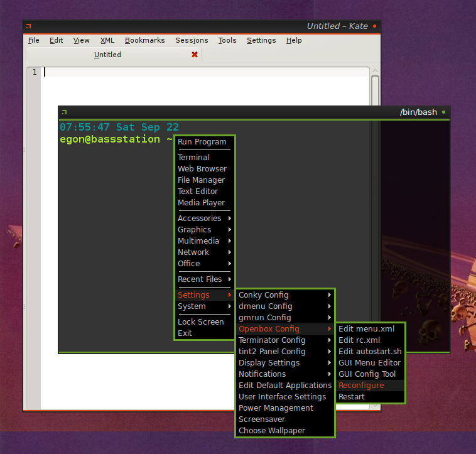
Task: Choose Lock Screen from the menu
Action: (x=204, y=322)
